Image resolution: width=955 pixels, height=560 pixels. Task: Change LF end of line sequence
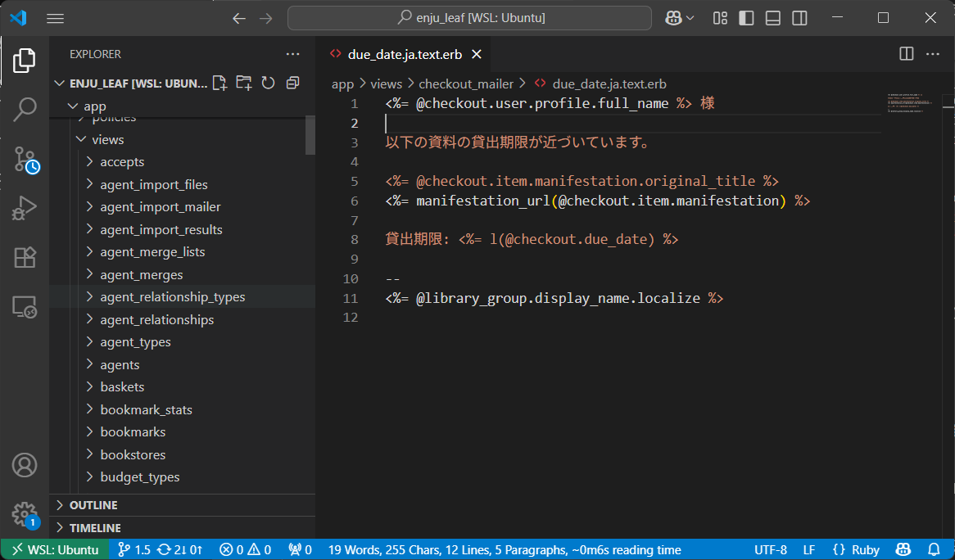coord(809,549)
